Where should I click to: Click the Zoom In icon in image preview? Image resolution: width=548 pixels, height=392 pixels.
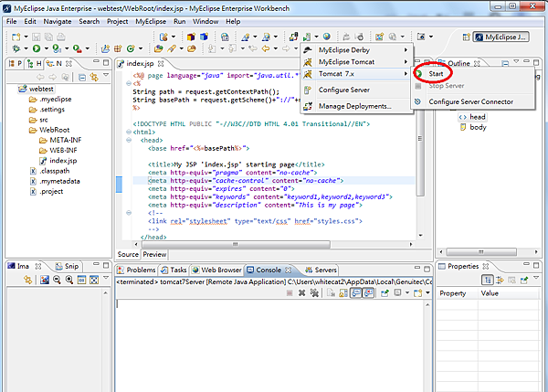click(69, 280)
